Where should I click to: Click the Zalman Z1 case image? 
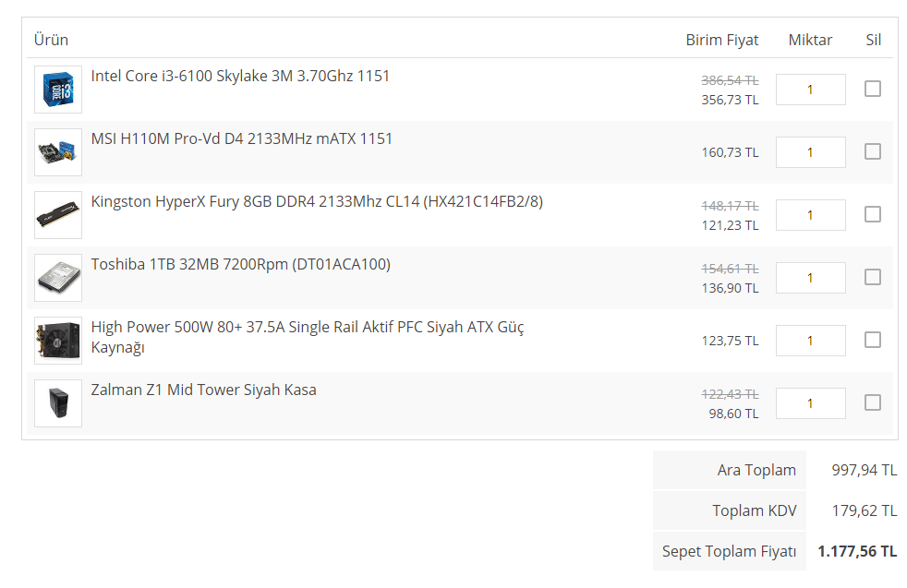(58, 403)
